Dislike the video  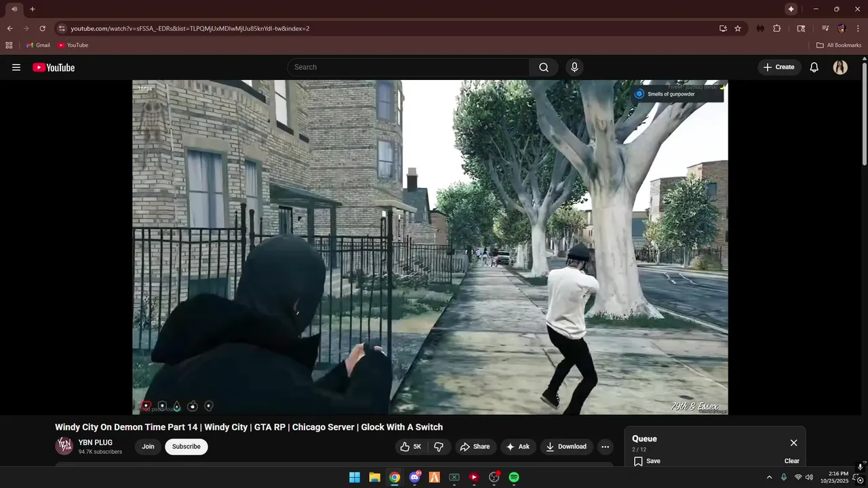click(439, 447)
